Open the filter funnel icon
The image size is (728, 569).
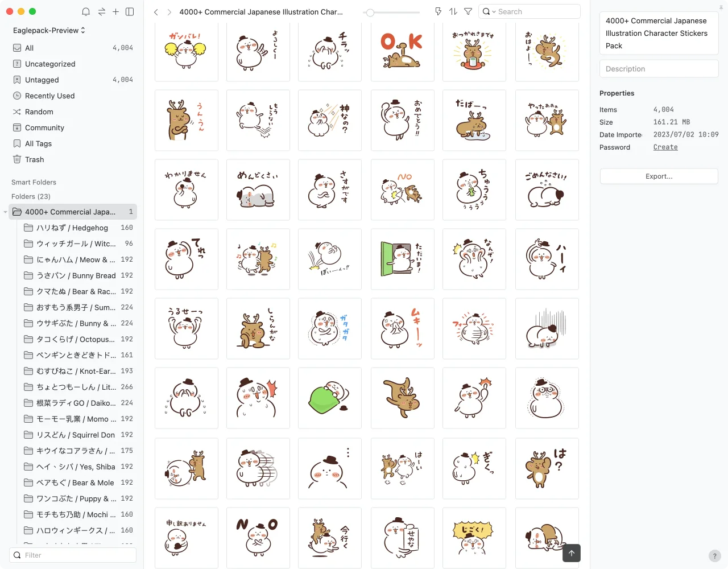(x=468, y=11)
